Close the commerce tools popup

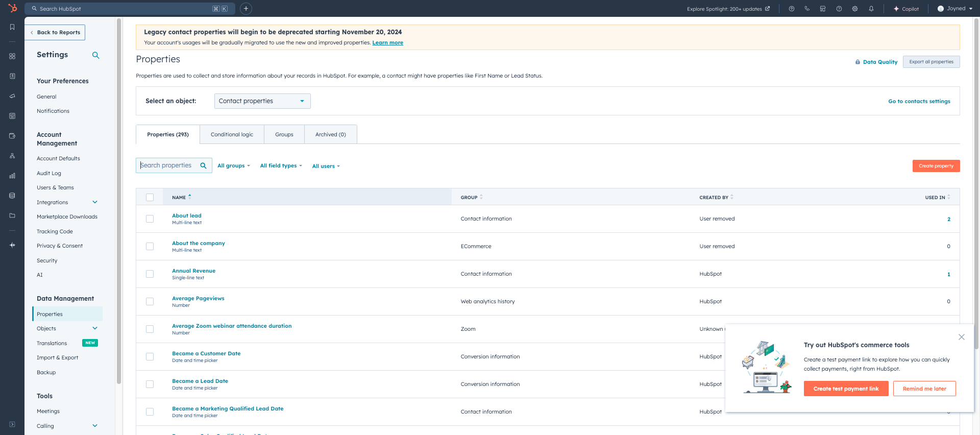pos(962,337)
